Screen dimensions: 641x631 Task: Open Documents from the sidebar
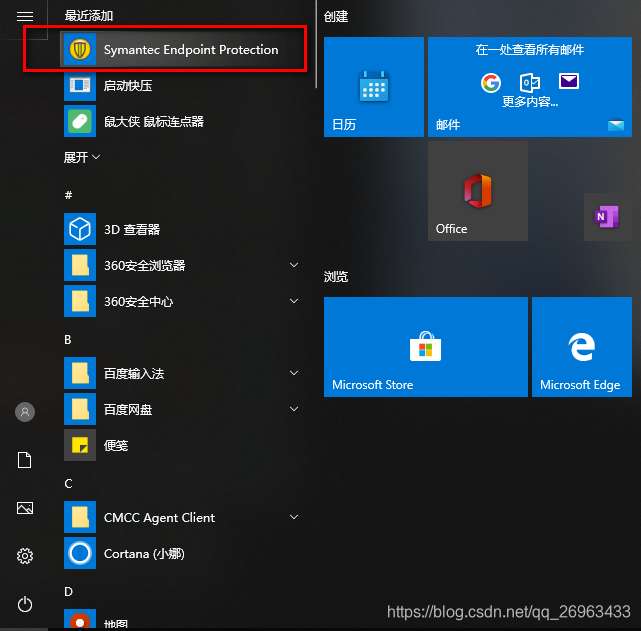click(25, 460)
